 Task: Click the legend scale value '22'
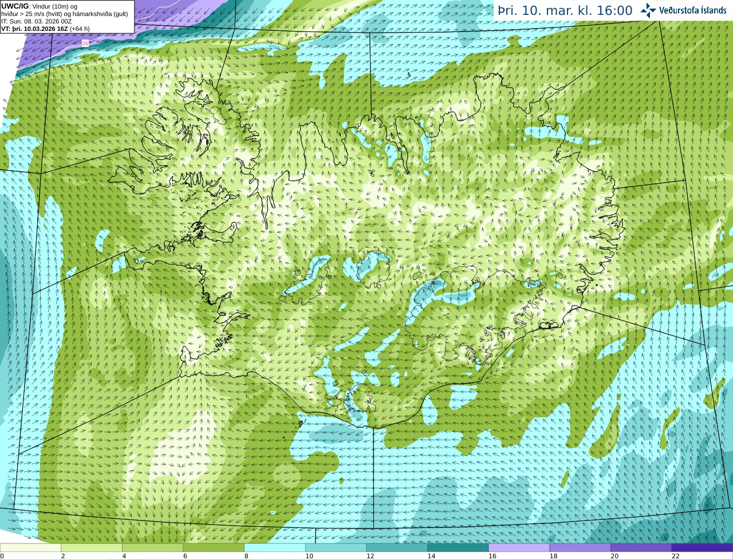[676, 556]
